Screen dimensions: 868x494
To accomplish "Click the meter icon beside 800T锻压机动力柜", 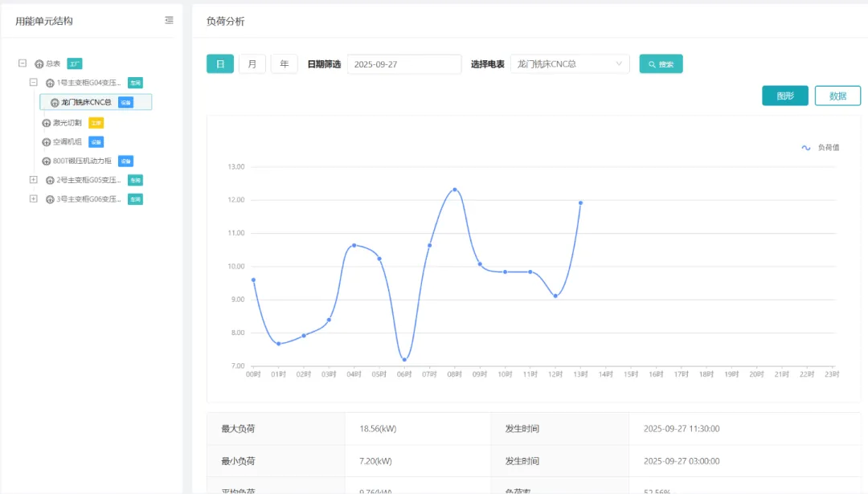I will coord(47,161).
